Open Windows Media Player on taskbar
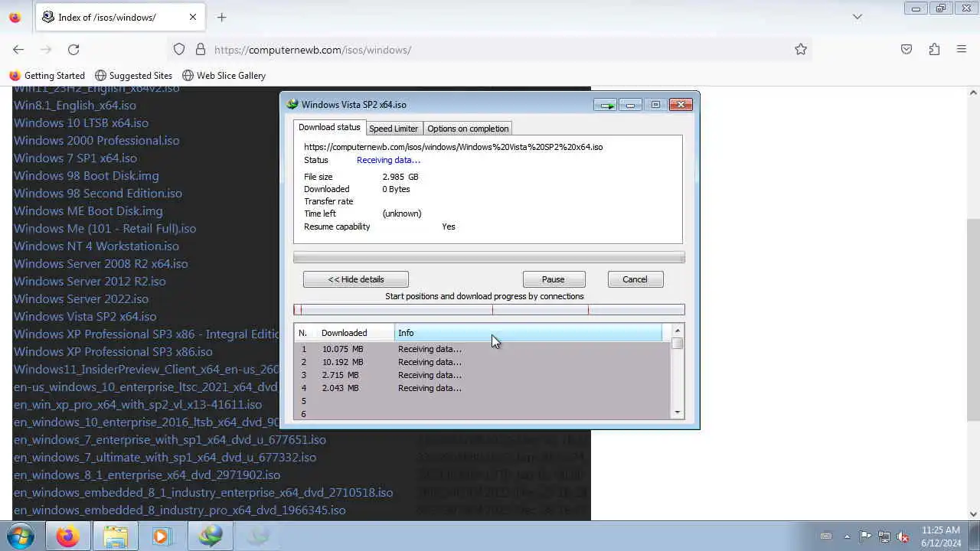This screenshot has height=551, width=980. click(x=163, y=536)
